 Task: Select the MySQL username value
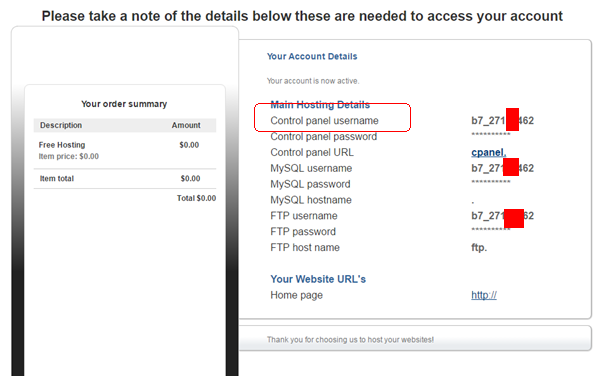click(x=502, y=168)
